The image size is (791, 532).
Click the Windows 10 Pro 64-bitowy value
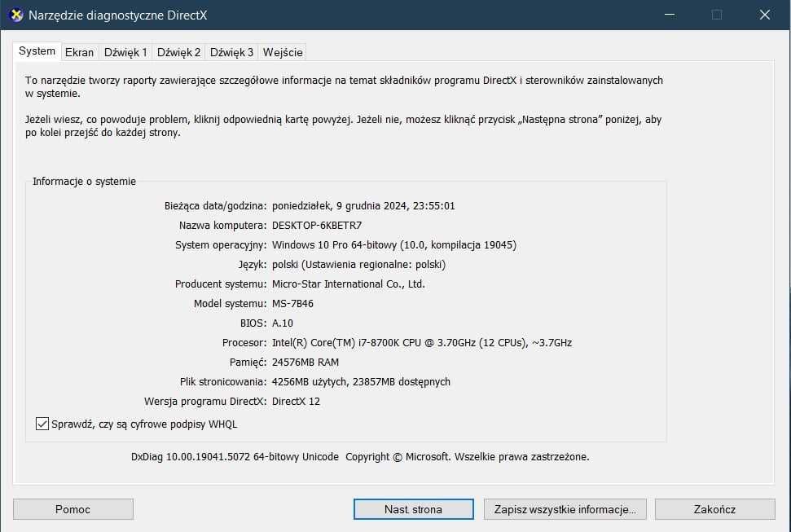click(394, 244)
